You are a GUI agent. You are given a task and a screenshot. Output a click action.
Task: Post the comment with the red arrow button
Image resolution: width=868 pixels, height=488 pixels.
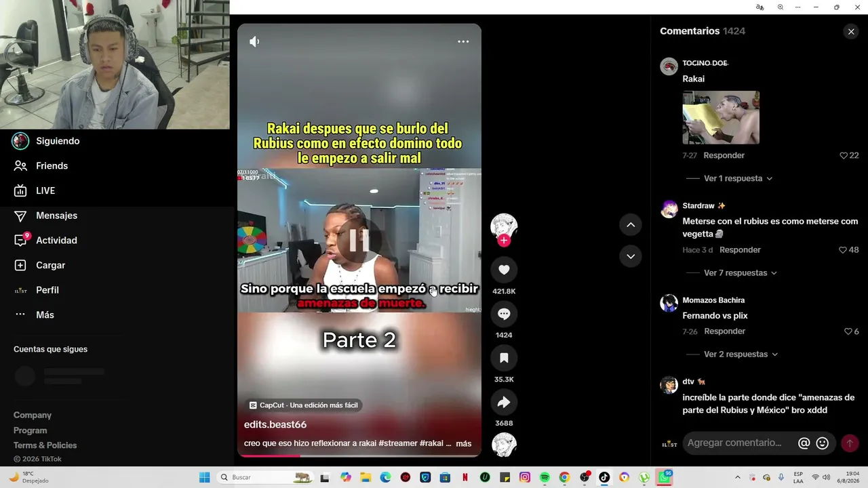pos(850,443)
